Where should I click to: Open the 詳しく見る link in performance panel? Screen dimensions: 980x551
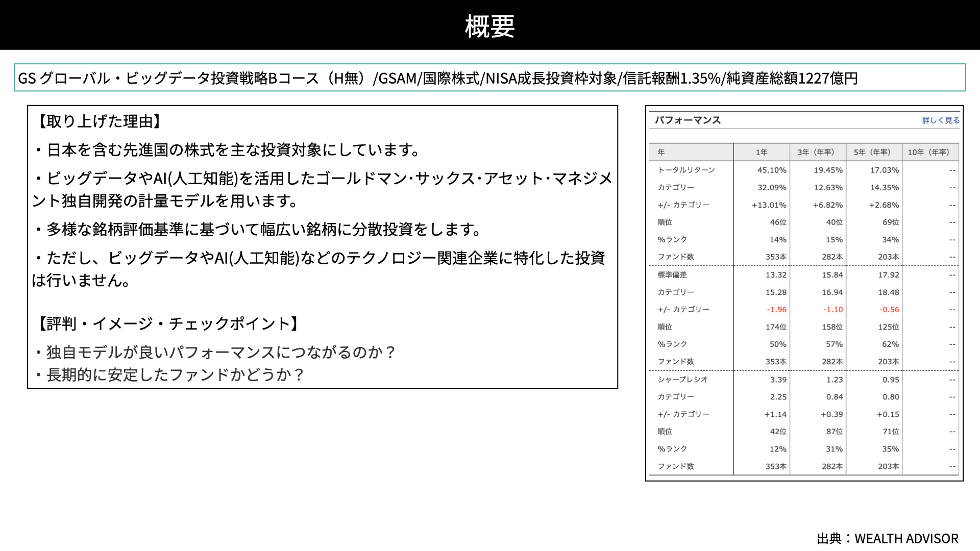coord(941,120)
